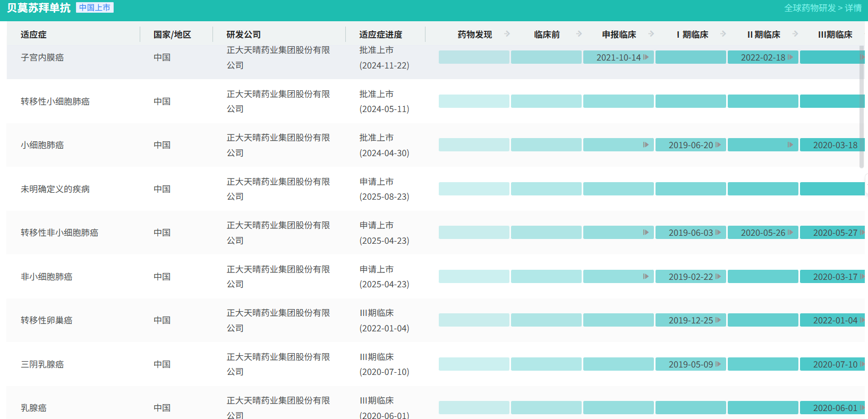Click the 2020-03-18 III期临床 date bar
868x419 pixels.
point(832,145)
